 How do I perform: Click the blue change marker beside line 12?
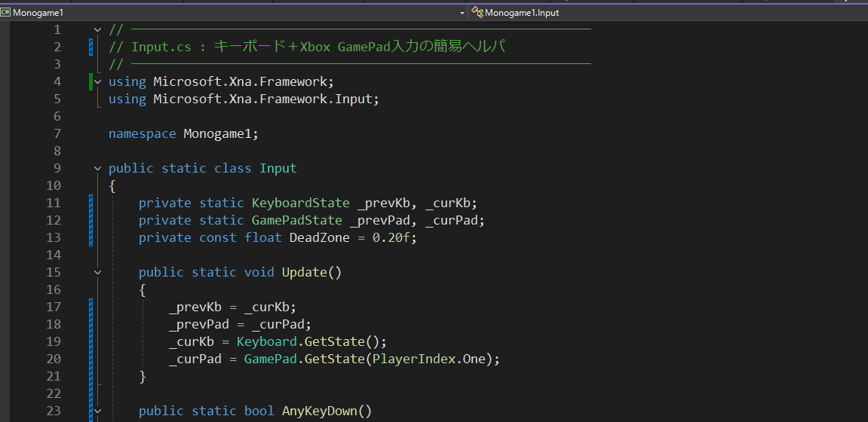coord(90,220)
